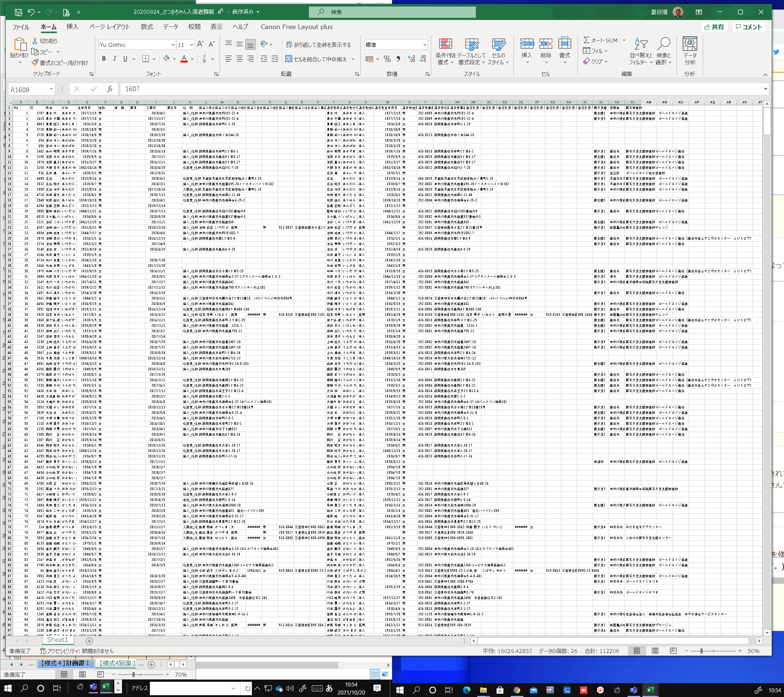This screenshot has width=784, height=697.
Task: Click the 共有 (Share) button
Action: click(714, 27)
